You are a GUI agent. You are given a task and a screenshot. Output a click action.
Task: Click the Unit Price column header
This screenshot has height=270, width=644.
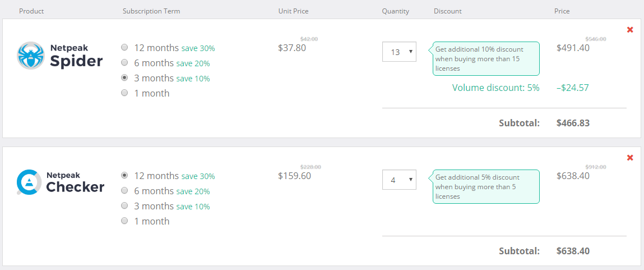click(293, 11)
